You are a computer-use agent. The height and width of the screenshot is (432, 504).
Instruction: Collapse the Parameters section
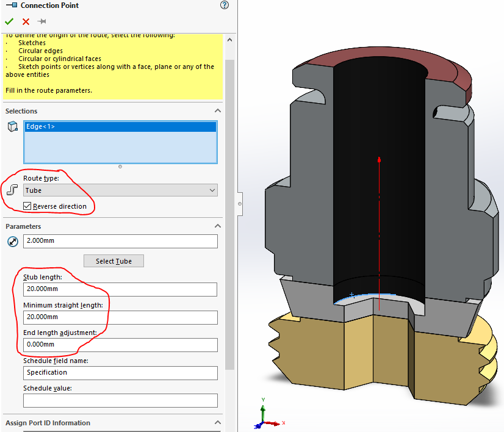tap(217, 226)
